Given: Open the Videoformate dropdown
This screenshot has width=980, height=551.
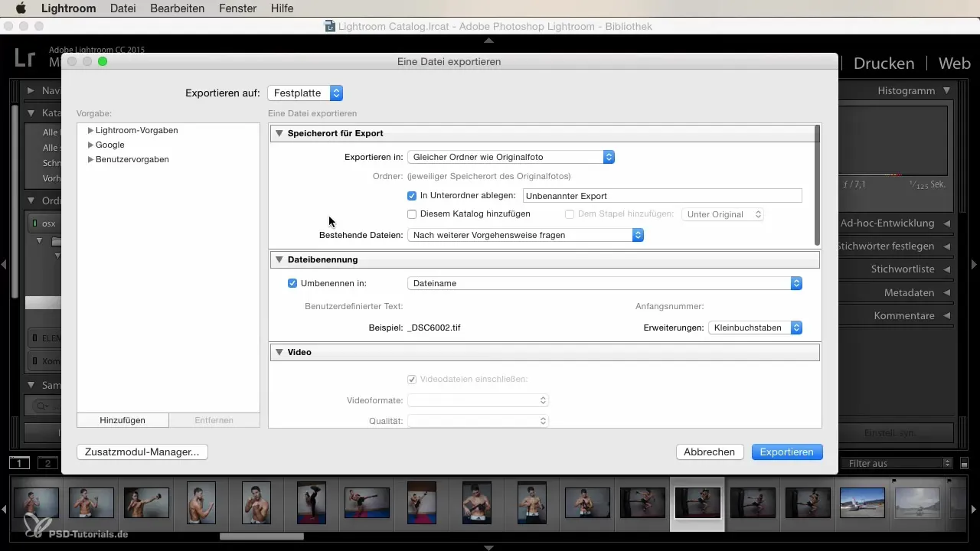Looking at the screenshot, I should 478,400.
